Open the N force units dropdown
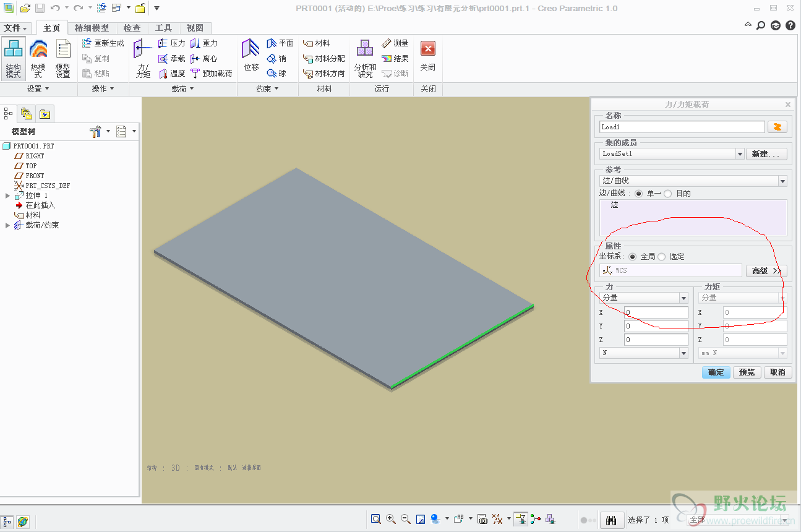Screen dimensions: 801x532 683,353
